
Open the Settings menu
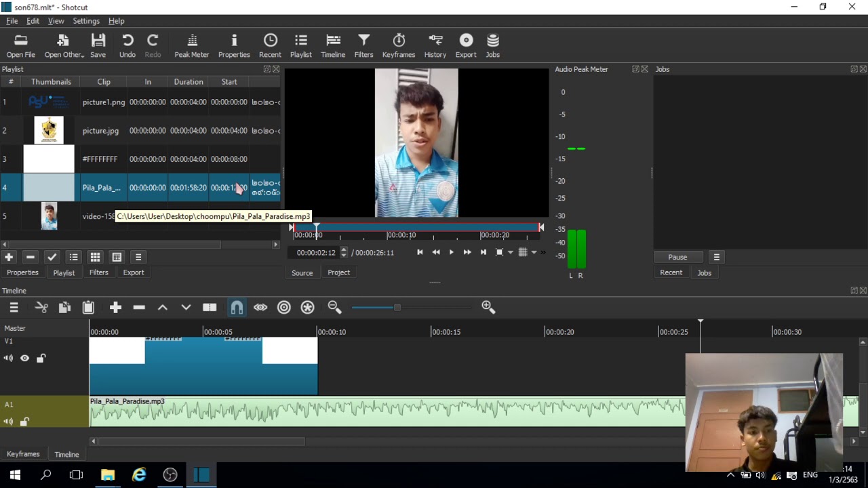pyautogui.click(x=86, y=21)
